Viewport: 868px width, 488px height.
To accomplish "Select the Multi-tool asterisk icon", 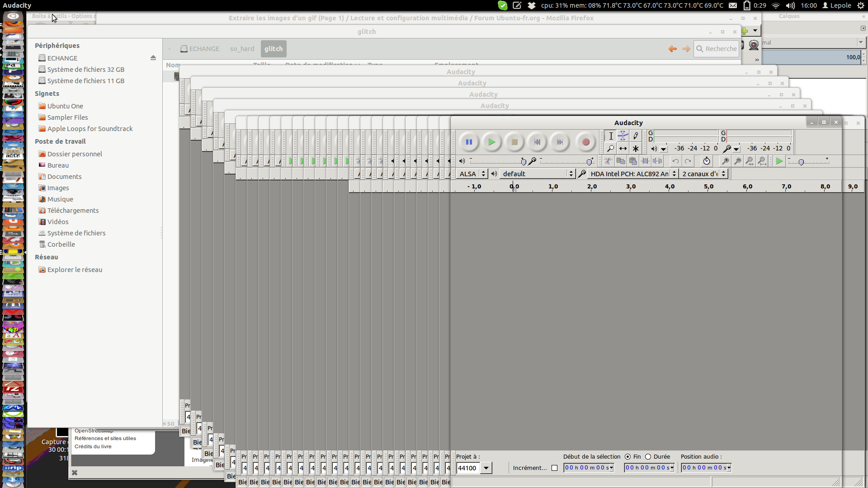I will tap(636, 148).
